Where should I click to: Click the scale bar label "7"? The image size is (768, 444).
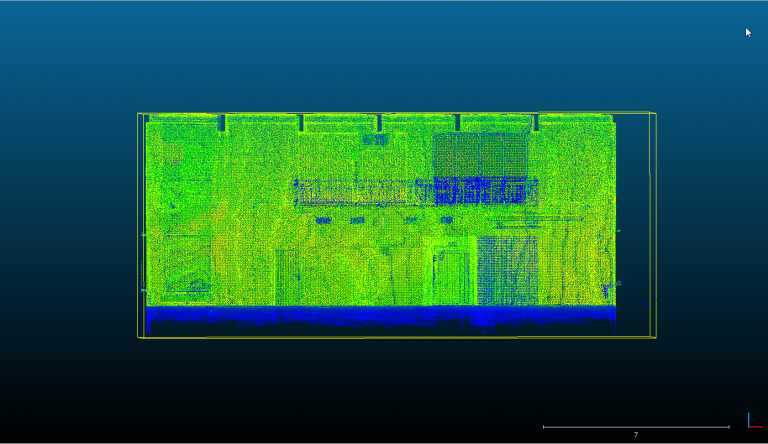[635, 435]
